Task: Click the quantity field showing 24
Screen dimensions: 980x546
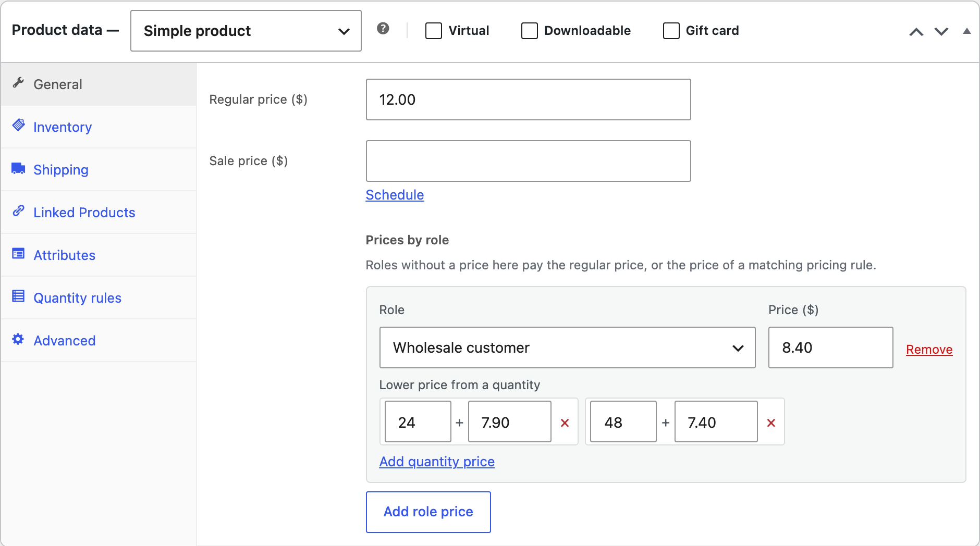Action: pos(418,421)
